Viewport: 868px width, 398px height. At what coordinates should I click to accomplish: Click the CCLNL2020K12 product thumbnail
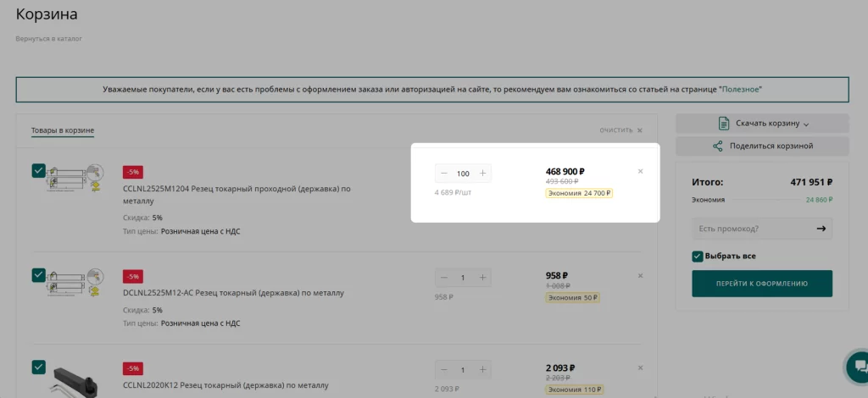(75, 380)
